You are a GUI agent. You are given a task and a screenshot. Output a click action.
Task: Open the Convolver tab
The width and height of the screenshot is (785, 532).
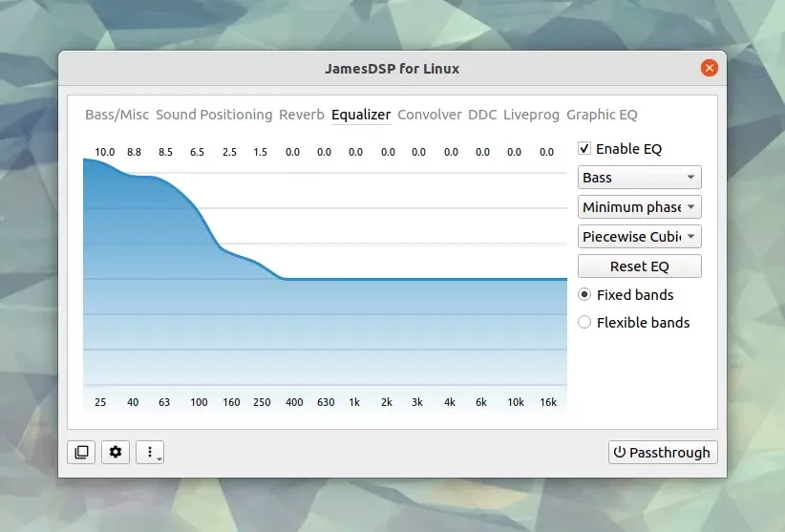(430, 115)
